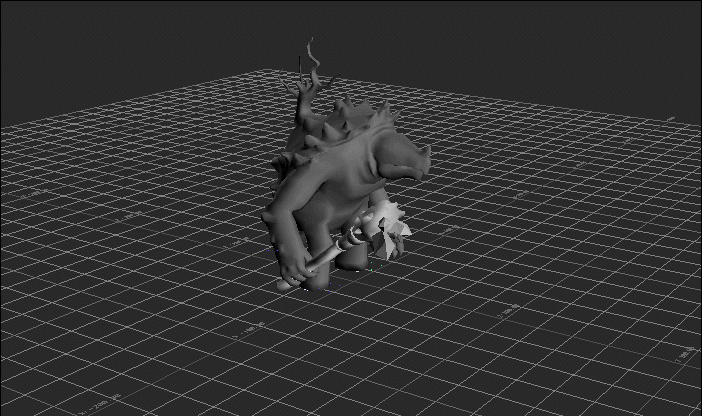
Task: Click the grid coordinate label at right edge
Action: tap(688, 351)
